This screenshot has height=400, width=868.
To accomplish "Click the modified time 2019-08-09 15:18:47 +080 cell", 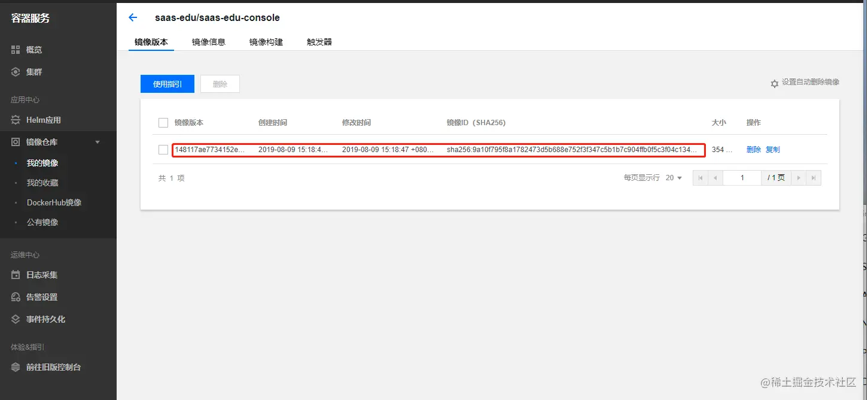I will click(x=388, y=150).
